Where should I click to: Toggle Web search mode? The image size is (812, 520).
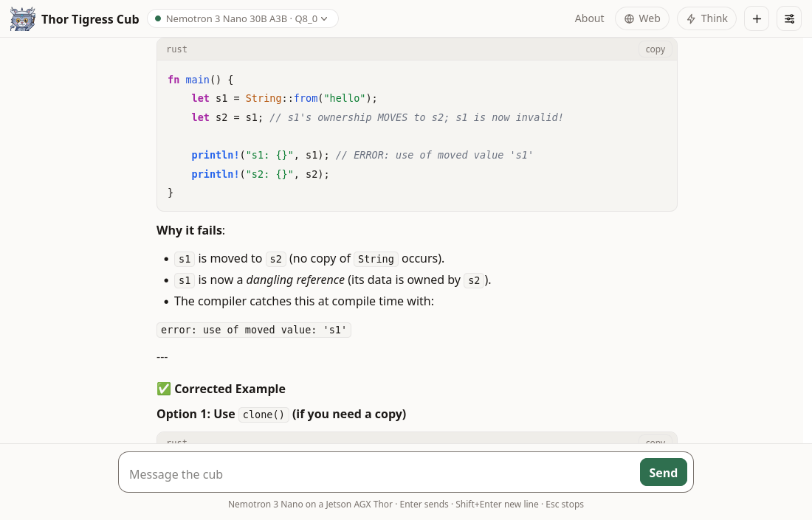(x=642, y=18)
